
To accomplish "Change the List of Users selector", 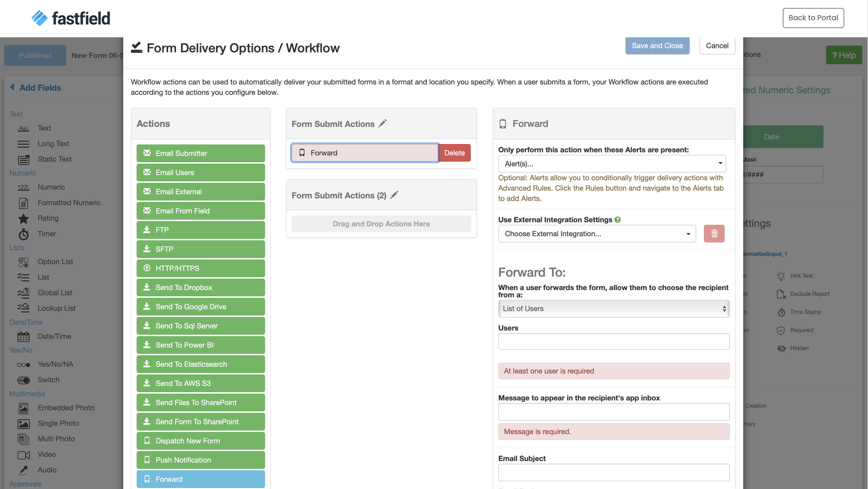I will pyautogui.click(x=613, y=308).
